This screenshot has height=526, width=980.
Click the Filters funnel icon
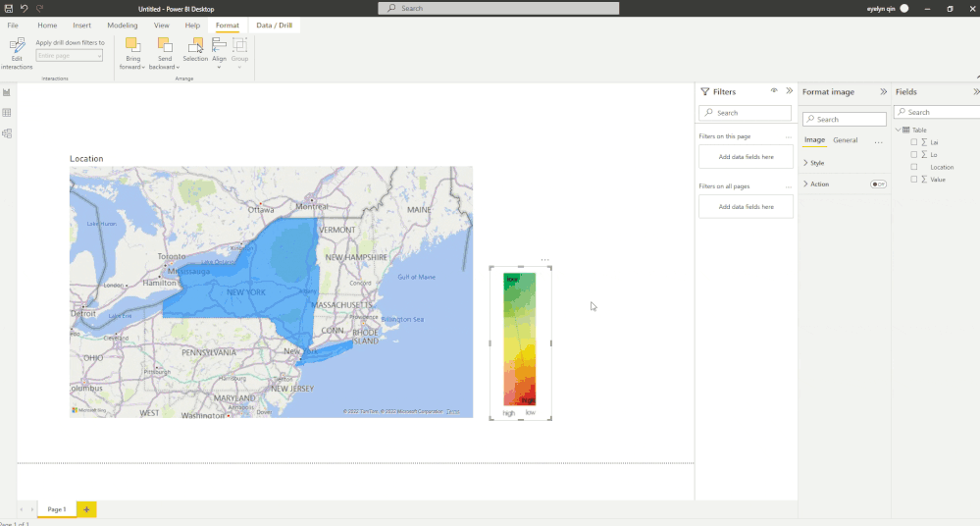[x=705, y=92]
